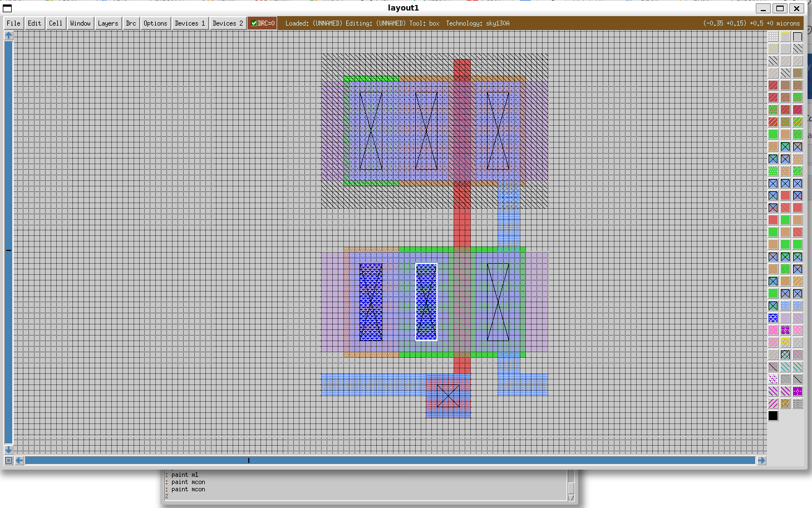812x508 pixels.
Task: Choose the blue triangle-pattern layer icon
Action: pos(773,318)
